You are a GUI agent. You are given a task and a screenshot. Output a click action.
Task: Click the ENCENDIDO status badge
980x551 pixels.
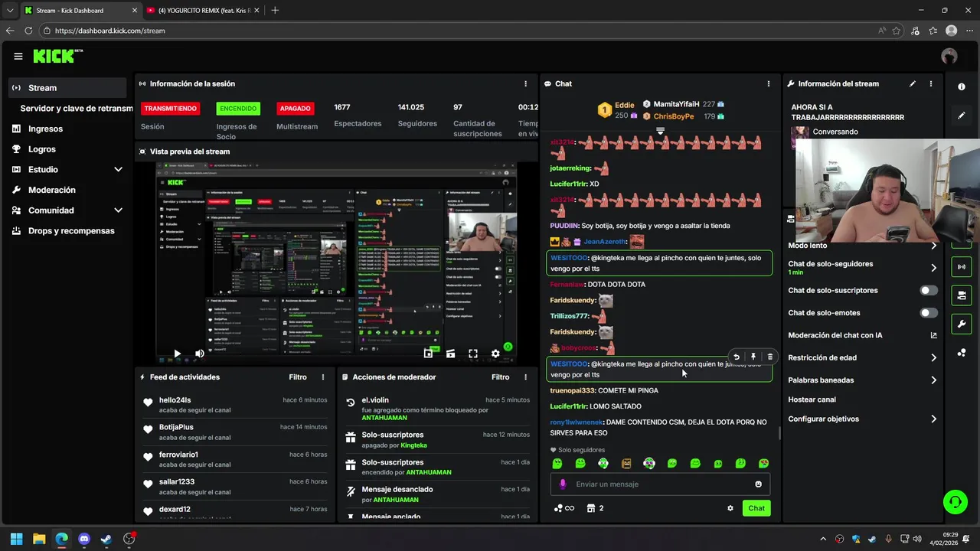(x=238, y=109)
